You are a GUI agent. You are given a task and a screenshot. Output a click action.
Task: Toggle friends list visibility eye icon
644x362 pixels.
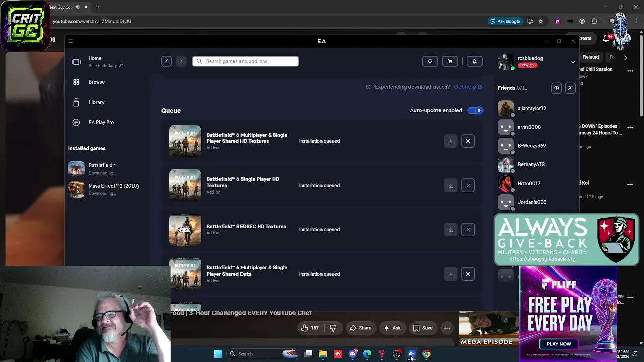[x=556, y=88]
